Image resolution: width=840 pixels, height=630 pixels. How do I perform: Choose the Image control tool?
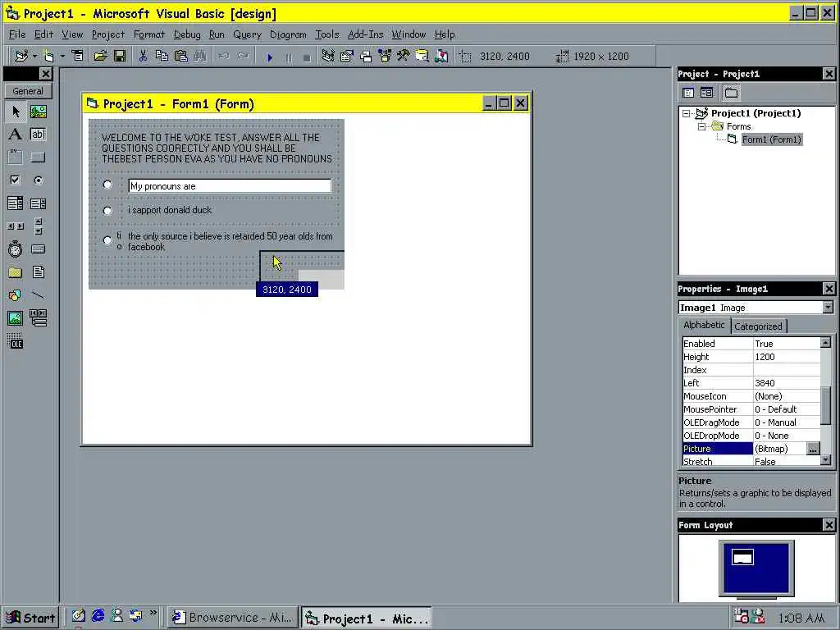[16, 318]
